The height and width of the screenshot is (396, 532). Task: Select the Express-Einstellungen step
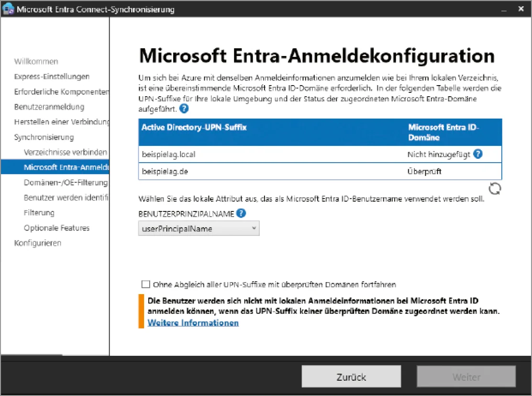(52, 77)
